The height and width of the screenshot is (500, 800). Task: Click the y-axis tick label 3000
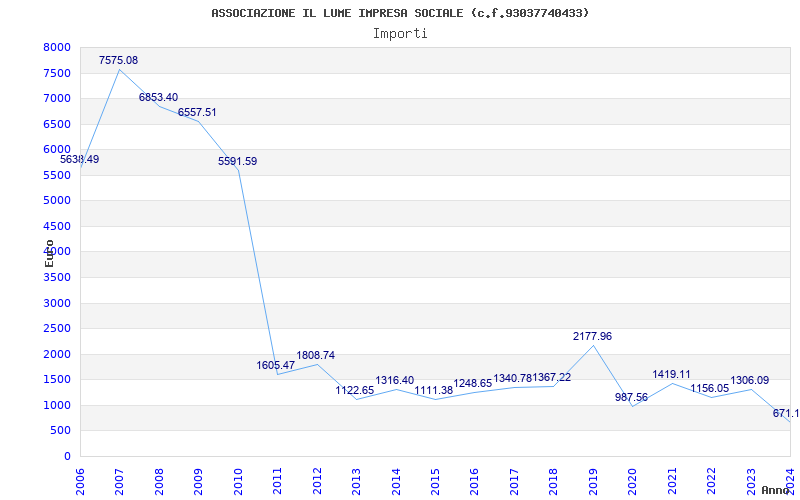point(58,303)
